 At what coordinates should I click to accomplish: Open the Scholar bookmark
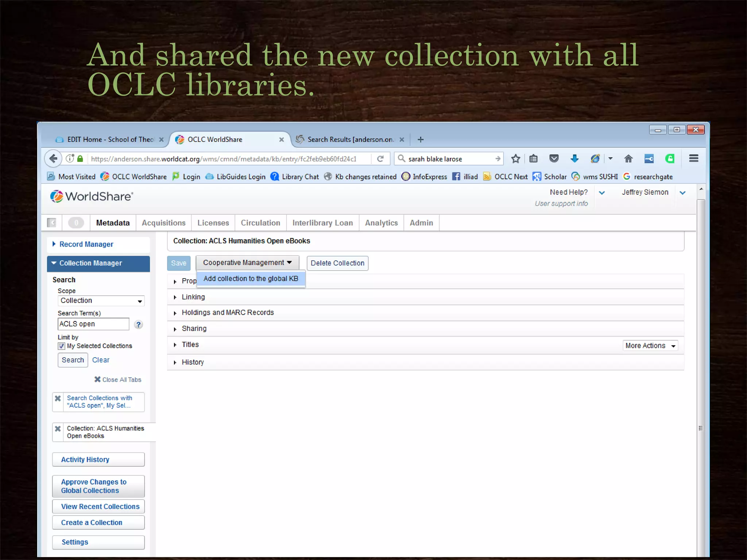point(550,176)
